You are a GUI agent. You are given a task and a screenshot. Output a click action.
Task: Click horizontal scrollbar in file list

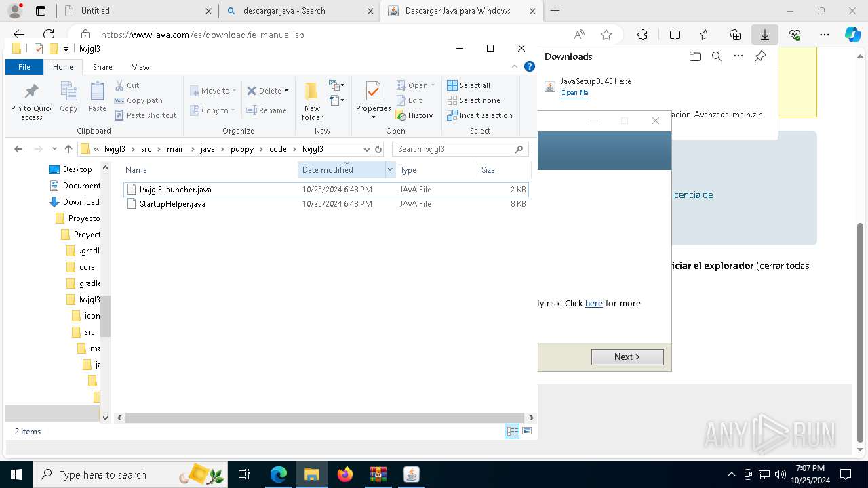click(324, 418)
